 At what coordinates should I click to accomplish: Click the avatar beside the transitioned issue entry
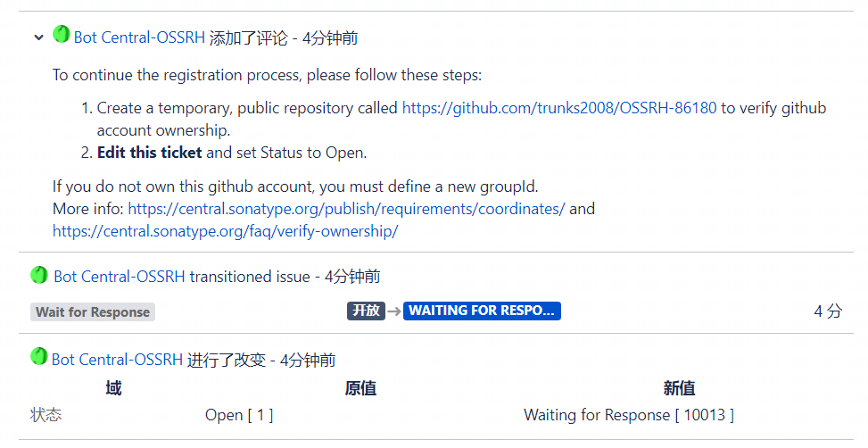38,275
